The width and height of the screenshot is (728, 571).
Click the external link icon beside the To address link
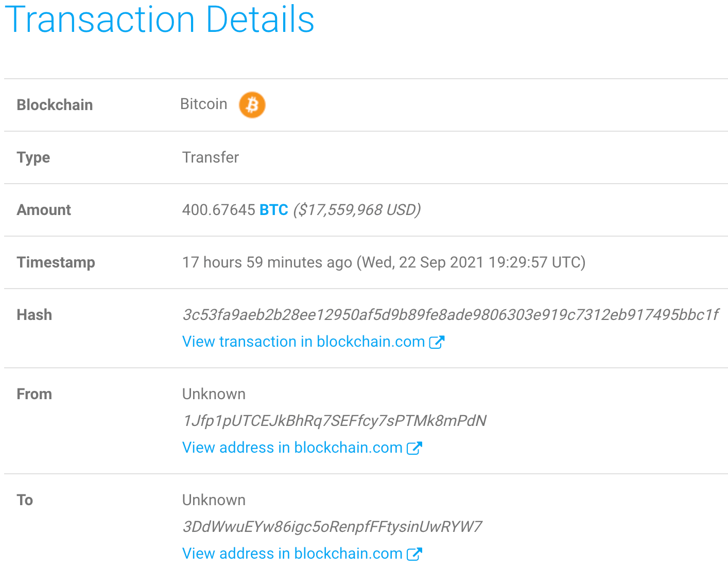click(x=415, y=553)
